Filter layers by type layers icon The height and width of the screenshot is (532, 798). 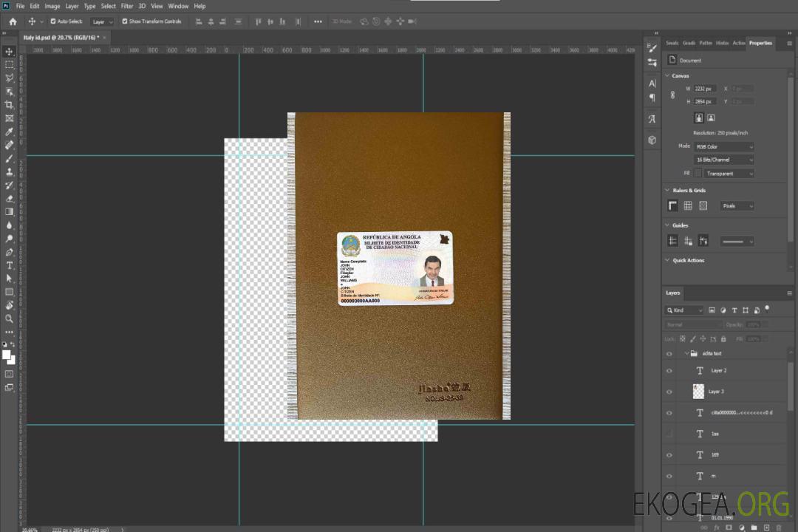point(734,310)
